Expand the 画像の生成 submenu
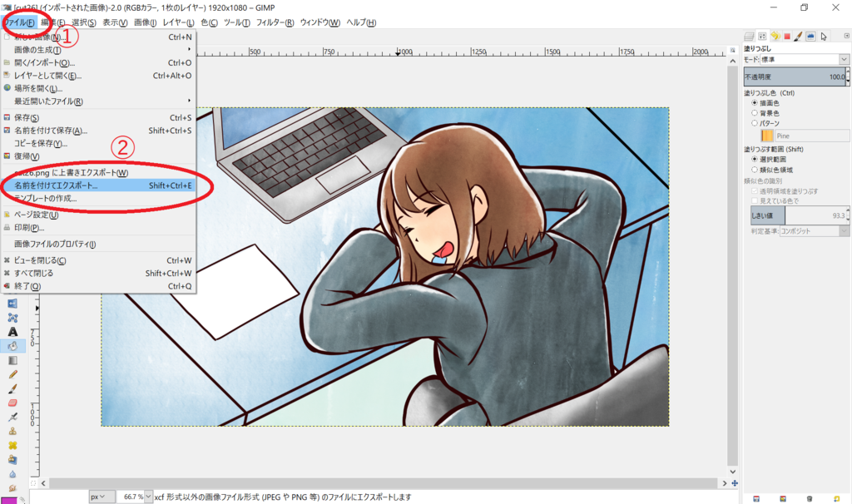Image resolution: width=852 pixels, height=504 pixels. pos(99,50)
